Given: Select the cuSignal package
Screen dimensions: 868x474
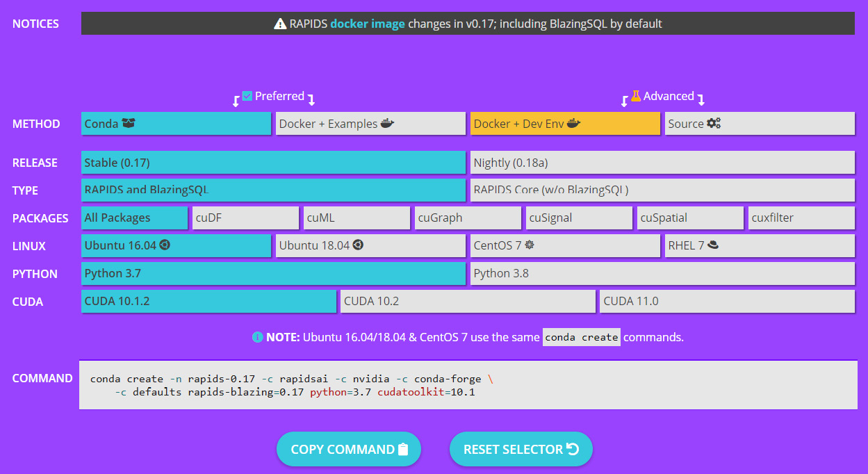Looking at the screenshot, I should click(x=579, y=218).
